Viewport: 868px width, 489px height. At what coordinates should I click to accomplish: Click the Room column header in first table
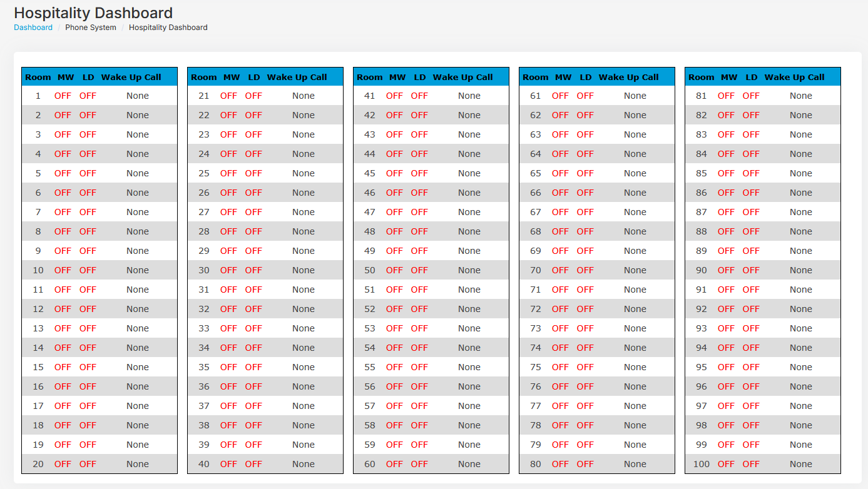click(x=38, y=76)
